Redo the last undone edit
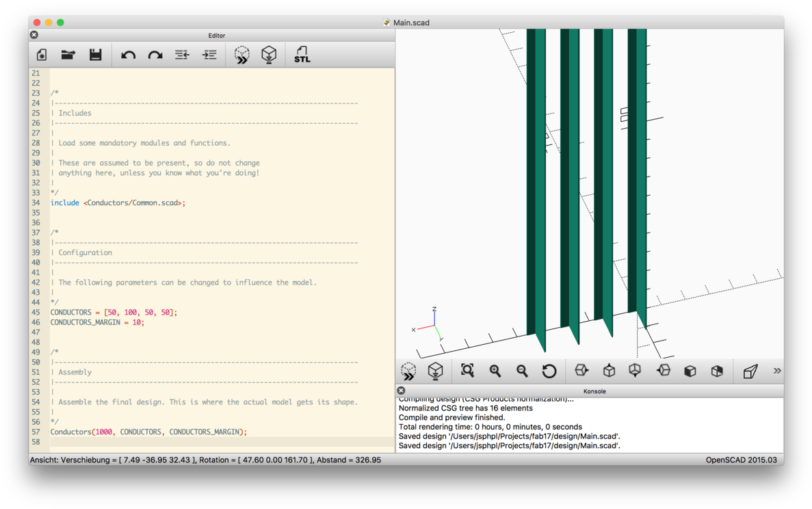The height and width of the screenshot is (509, 812). (155, 55)
